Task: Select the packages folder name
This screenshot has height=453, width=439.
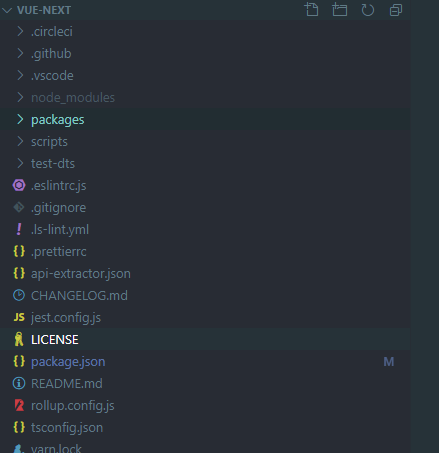Action: tap(58, 120)
